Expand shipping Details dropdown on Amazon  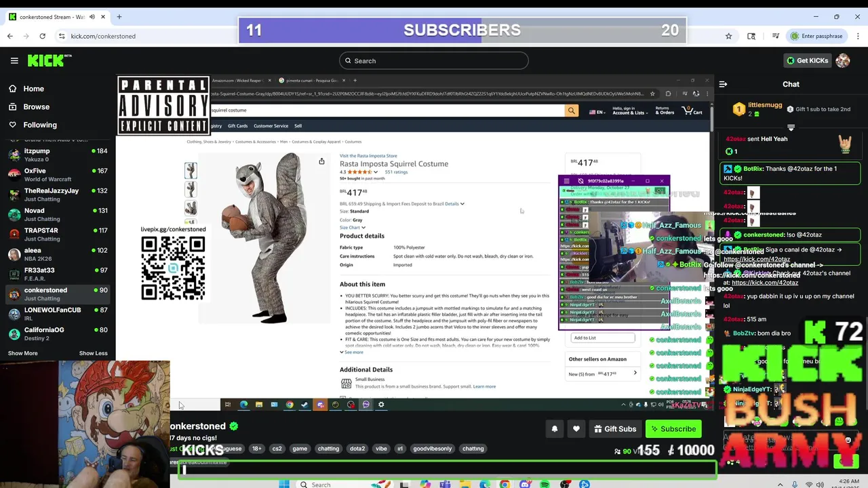(454, 204)
